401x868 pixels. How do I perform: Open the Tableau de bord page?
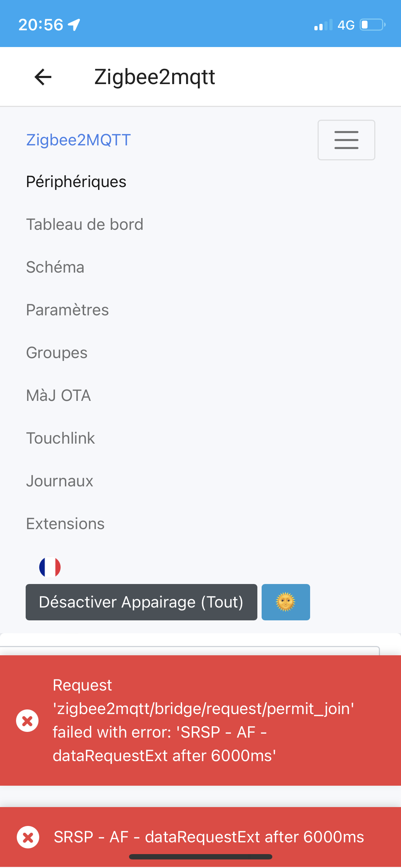point(84,224)
